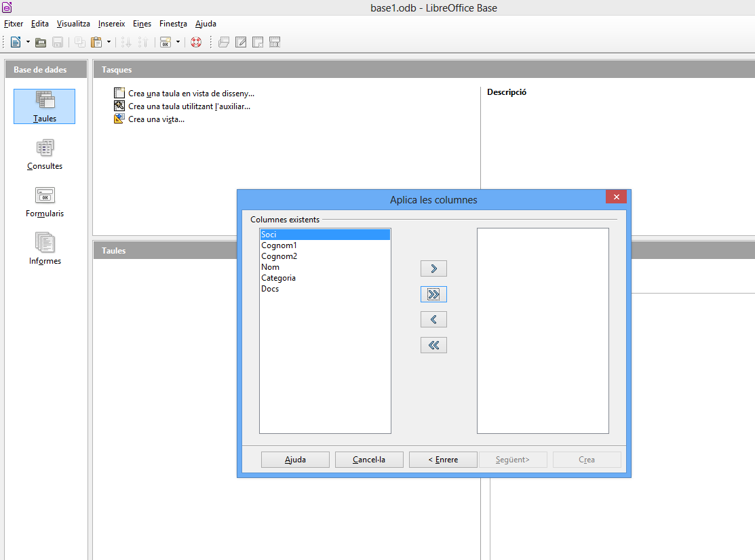Open the Consultes section
755x560 pixels.
[x=45, y=154]
